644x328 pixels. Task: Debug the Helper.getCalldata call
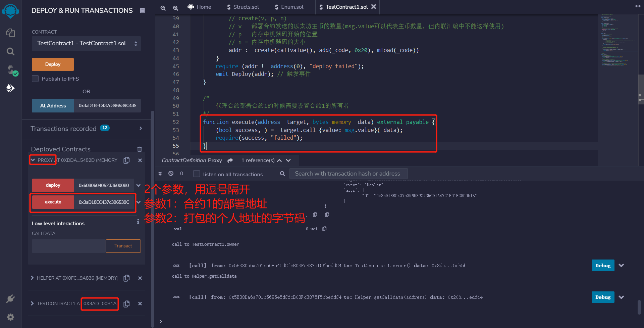click(x=603, y=297)
